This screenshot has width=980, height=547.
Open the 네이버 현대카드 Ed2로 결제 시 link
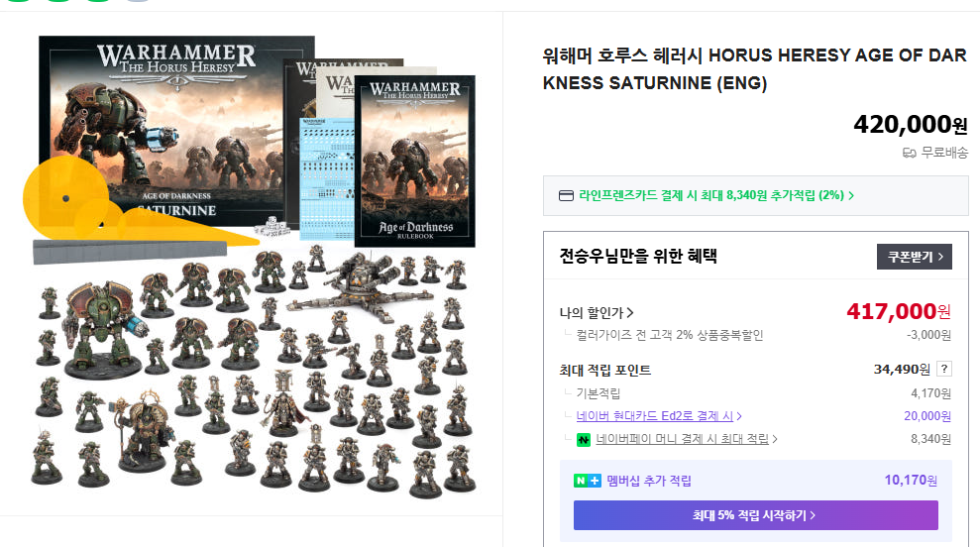[654, 416]
